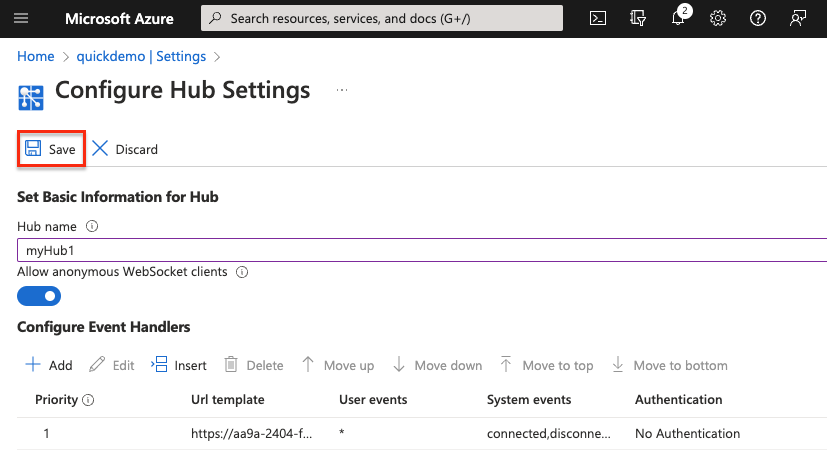Launch Cloud Shell from the top bar
This screenshot has width=827, height=454.
[597, 18]
